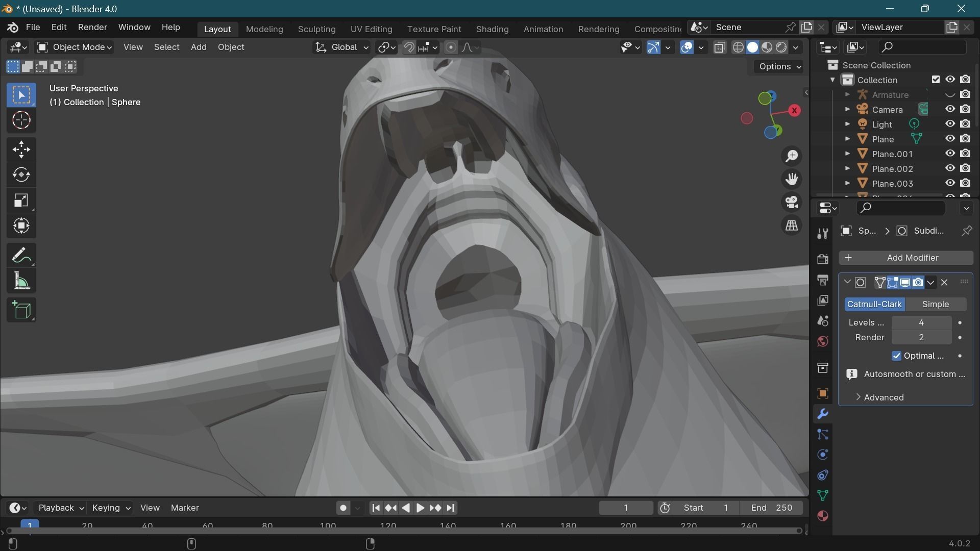Click the Levels Viewport value field
Viewport: 980px width, 551px height.
pos(921,322)
